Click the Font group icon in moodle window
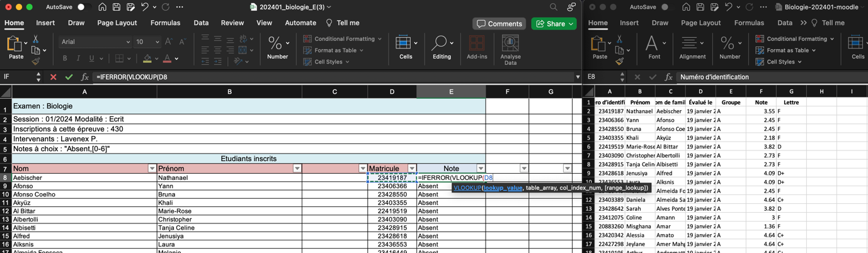This screenshot has height=253, width=868. click(654, 47)
